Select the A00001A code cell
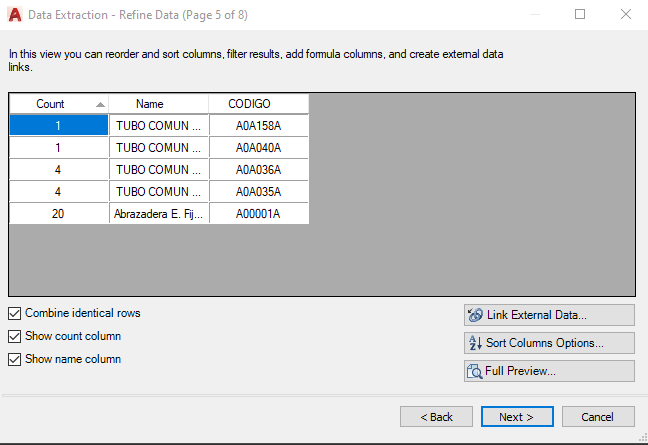Image resolution: width=648 pixels, height=445 pixels. click(259, 214)
